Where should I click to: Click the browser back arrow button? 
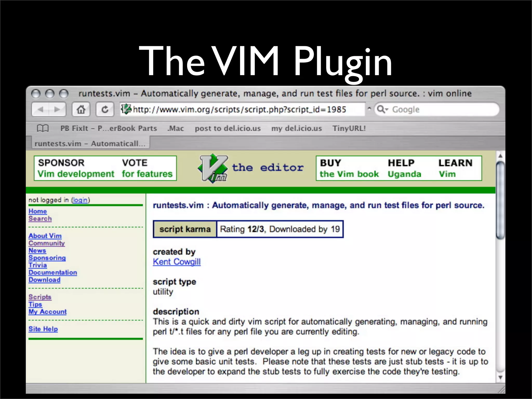point(41,110)
